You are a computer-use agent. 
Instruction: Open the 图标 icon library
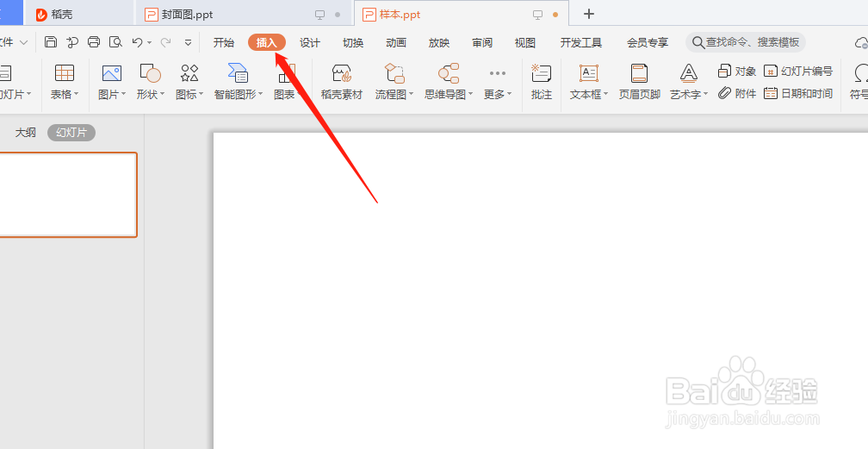[189, 72]
